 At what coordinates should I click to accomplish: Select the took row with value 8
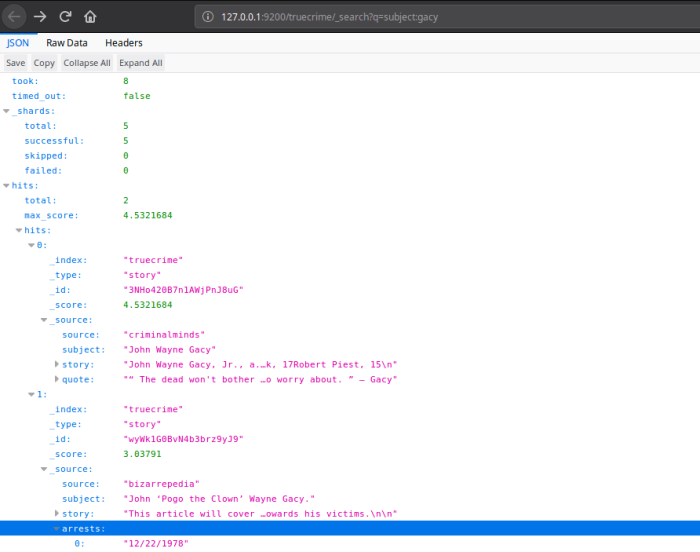point(350,81)
